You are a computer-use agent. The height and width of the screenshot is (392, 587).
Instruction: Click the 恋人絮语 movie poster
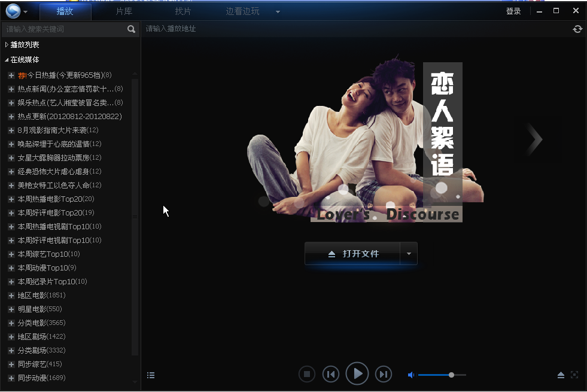[365, 139]
